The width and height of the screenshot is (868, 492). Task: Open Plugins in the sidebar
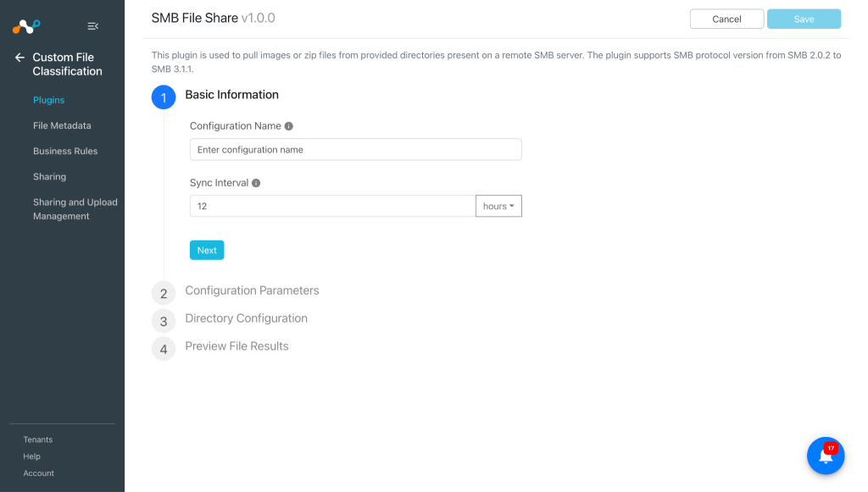coord(48,100)
